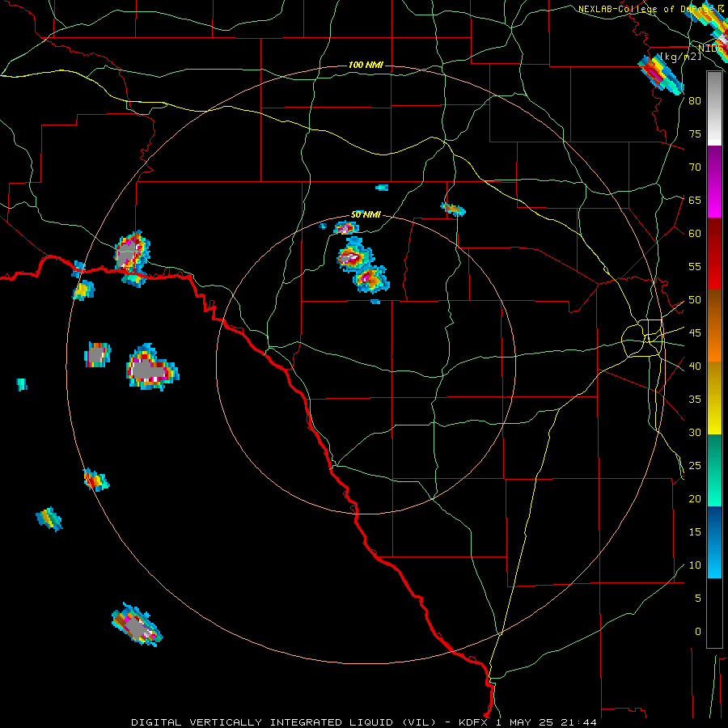Click the "DIGITAL VERTICALLY INTEGRATED LIQUID (VIL)" title text
728x728 pixels.
pyautogui.click(x=283, y=722)
